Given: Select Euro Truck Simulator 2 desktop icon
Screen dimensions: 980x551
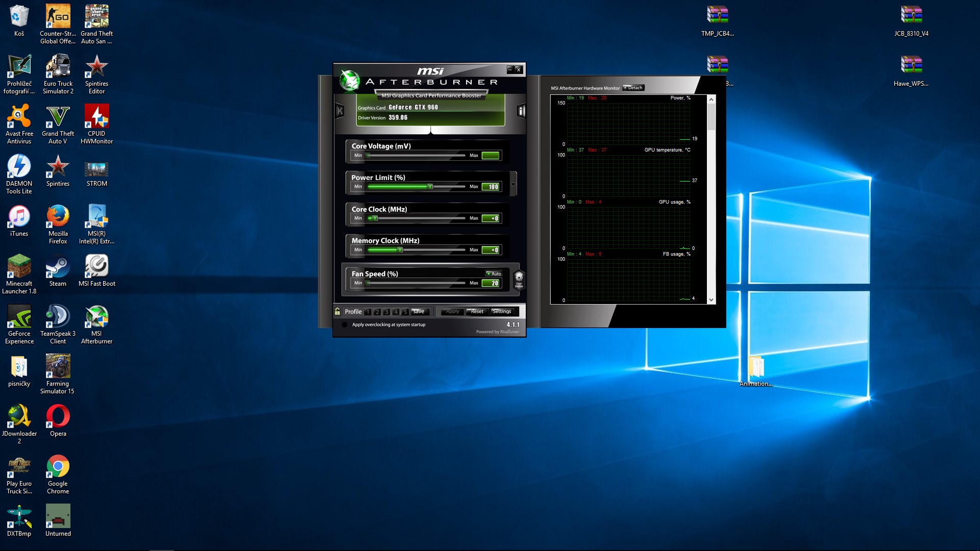Looking at the screenshot, I should point(58,74).
